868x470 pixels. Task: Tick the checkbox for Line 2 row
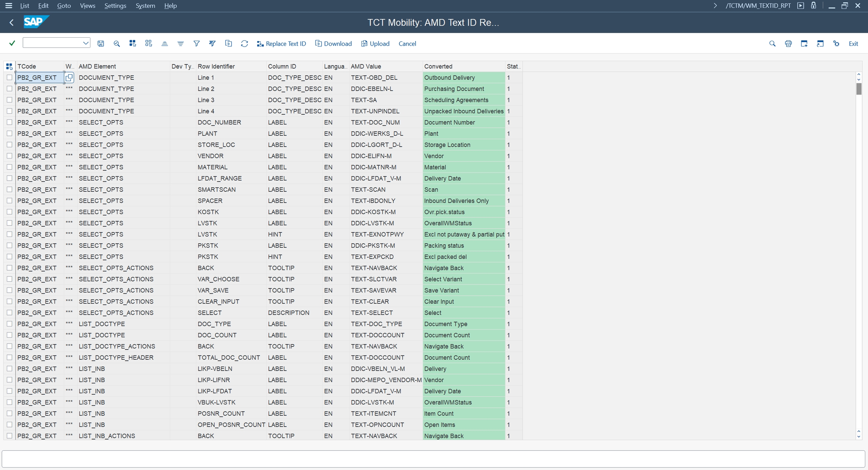click(x=9, y=89)
